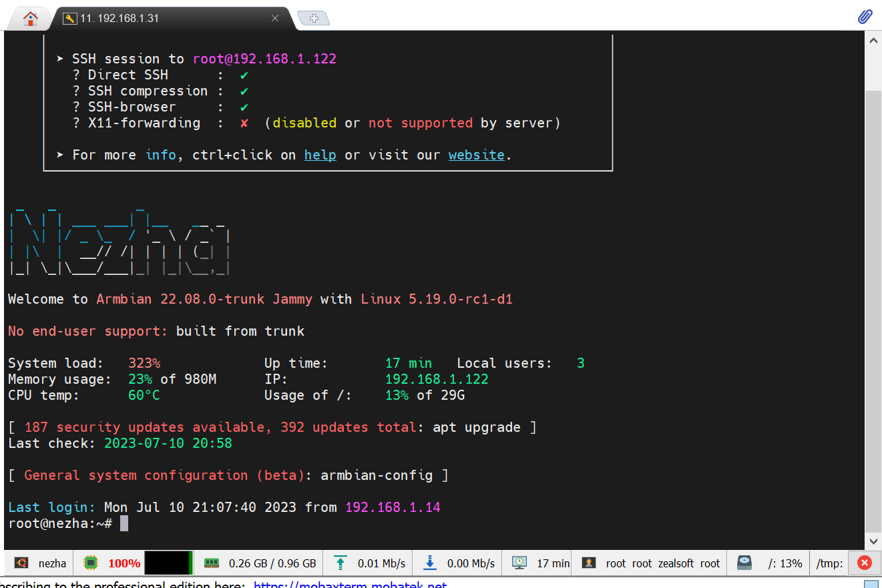Click the mobaxterm.mobatek.net URL link
Screen dimensions: 882x588
350,585
